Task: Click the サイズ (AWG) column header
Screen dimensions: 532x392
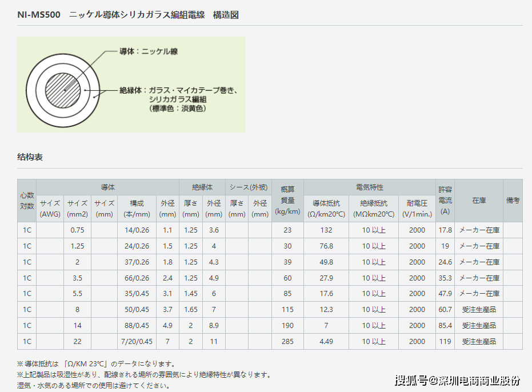Action: click(50, 209)
